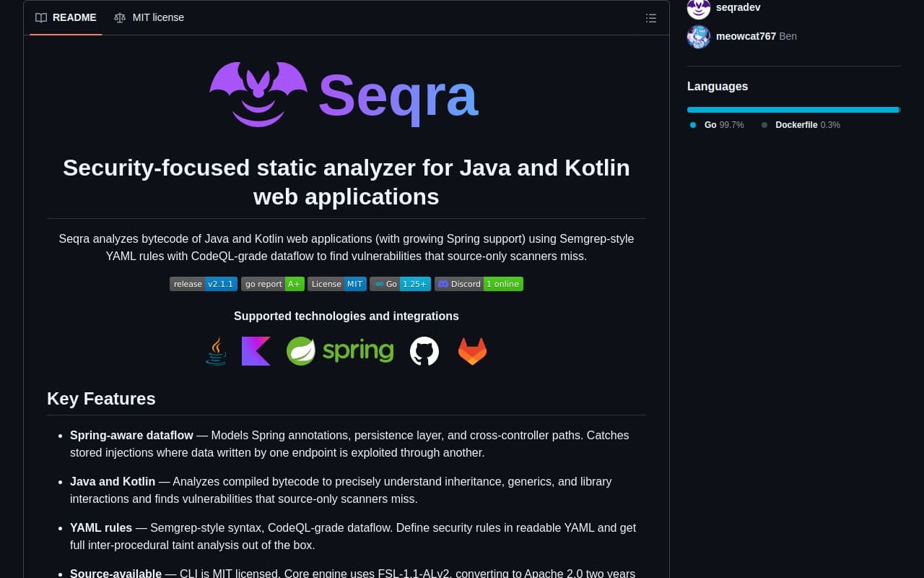Click the book icon next to README
924x578 pixels.
click(x=41, y=17)
